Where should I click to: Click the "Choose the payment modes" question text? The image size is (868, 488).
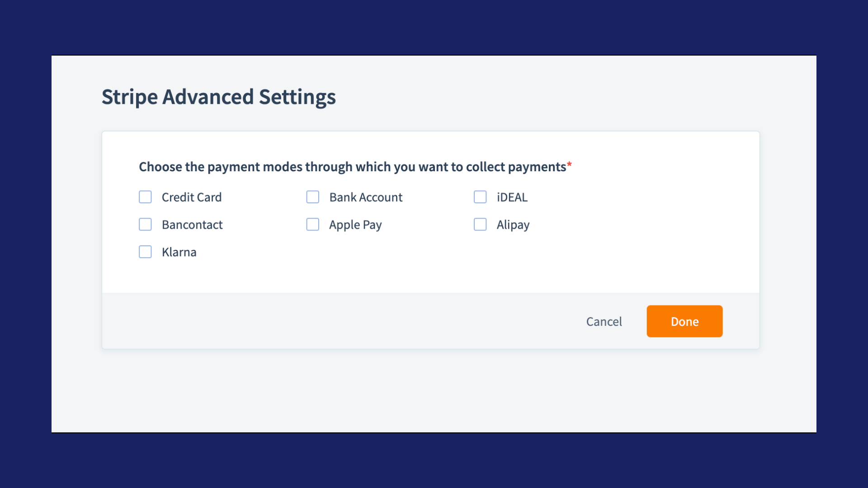[352, 167]
